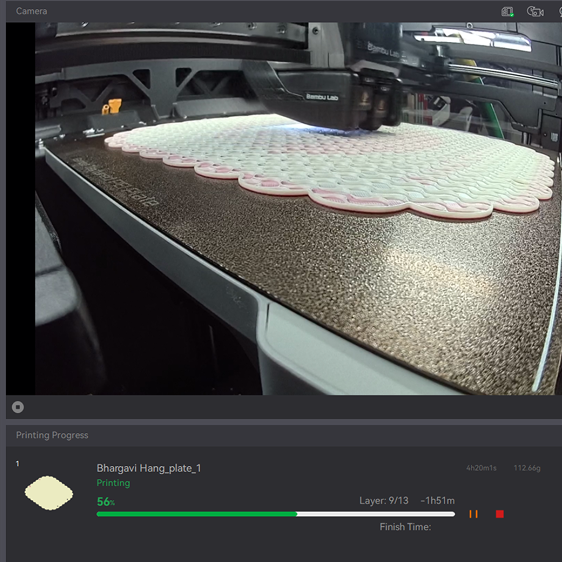Click the Layer: 9/13 indicator

pos(384,500)
